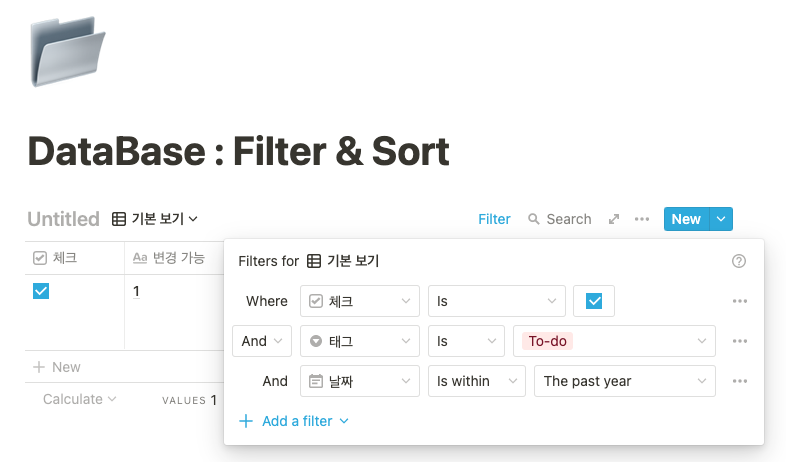
Task: Open The past year value dropdown
Action: [625, 381]
